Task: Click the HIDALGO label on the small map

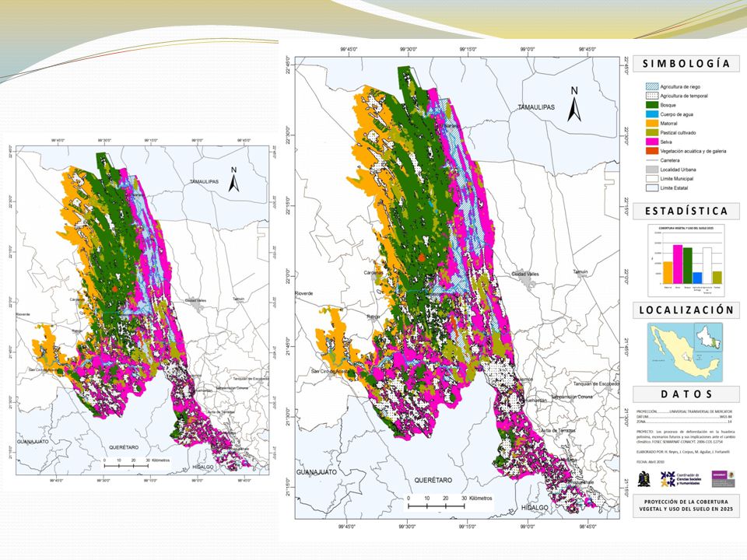Action: (x=203, y=467)
